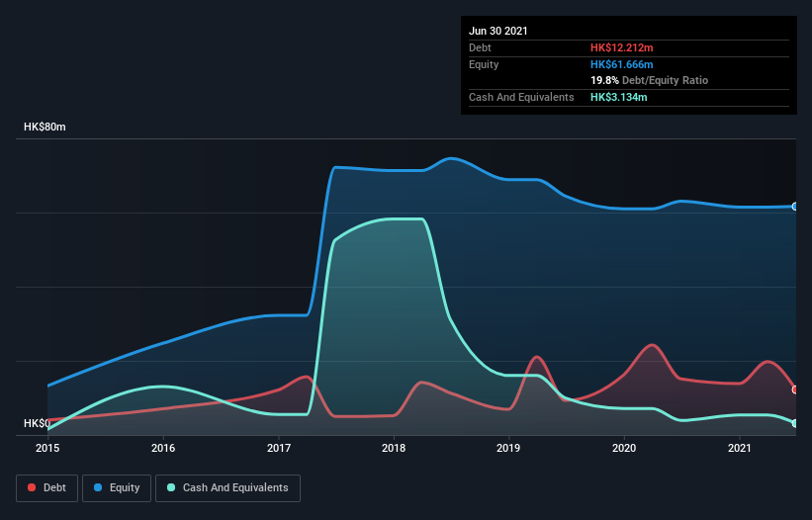Click the HK$3.134m cash value
Viewport: 812px width, 520px height.
tap(619, 97)
